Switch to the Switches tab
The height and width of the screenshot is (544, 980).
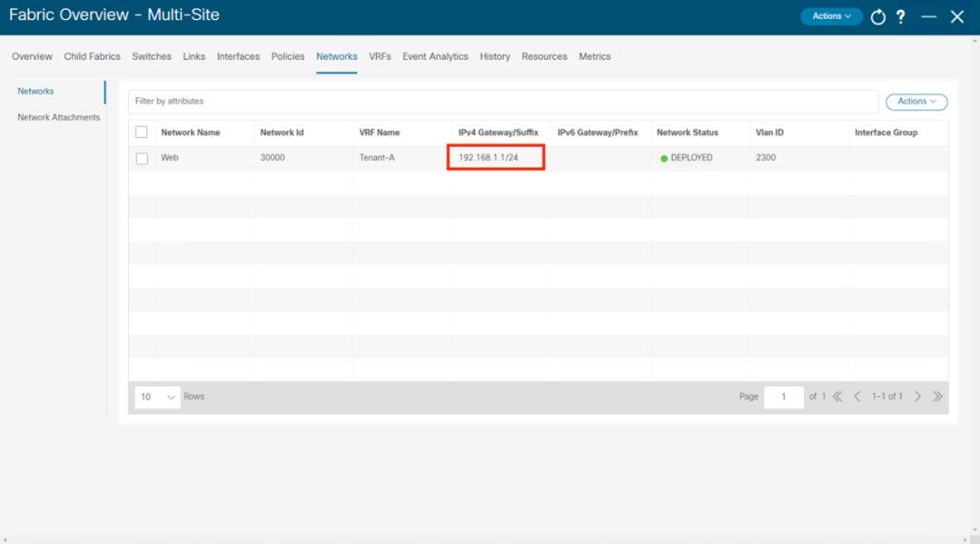[x=152, y=56]
